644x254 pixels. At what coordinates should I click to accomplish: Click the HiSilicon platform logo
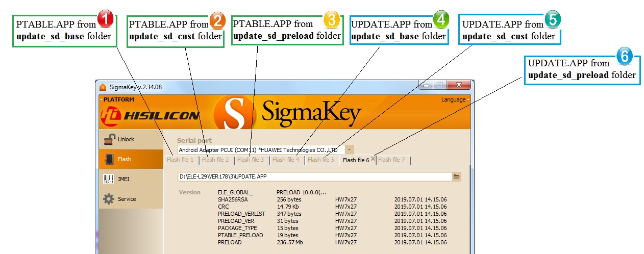[150, 116]
